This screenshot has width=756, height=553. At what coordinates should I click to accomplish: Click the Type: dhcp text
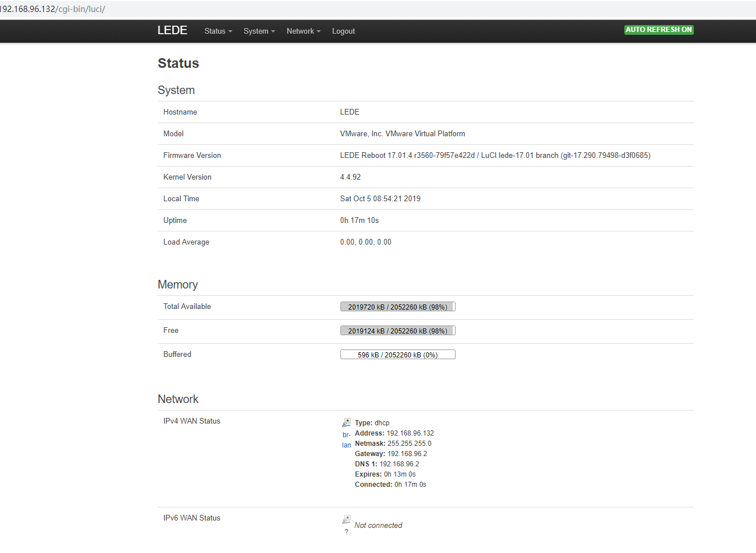pos(372,423)
